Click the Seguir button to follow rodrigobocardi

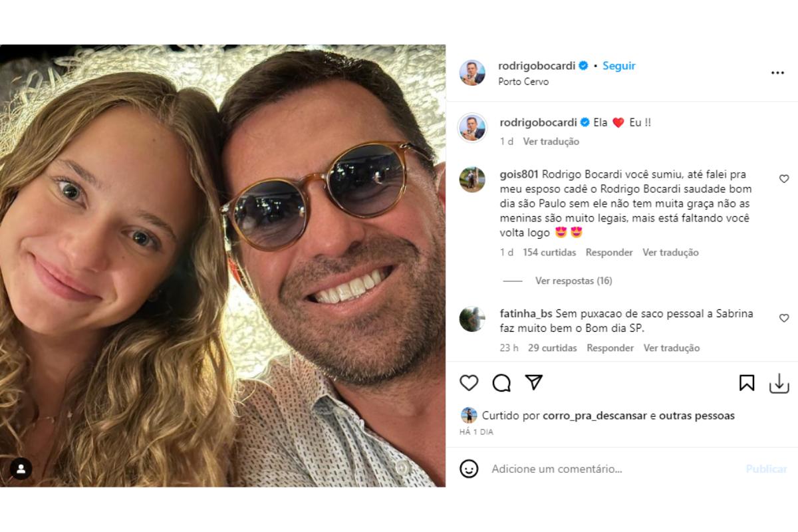[618, 65]
